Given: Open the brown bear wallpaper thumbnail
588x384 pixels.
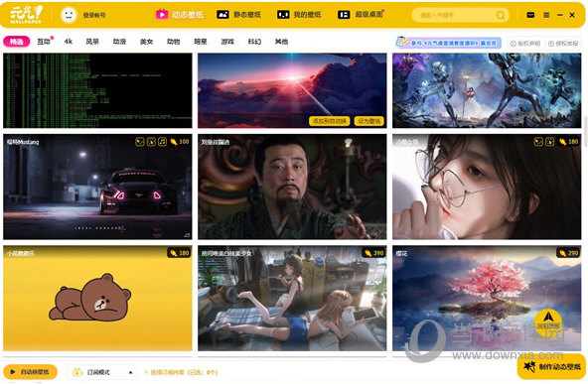Looking at the screenshot, I should (x=97, y=299).
